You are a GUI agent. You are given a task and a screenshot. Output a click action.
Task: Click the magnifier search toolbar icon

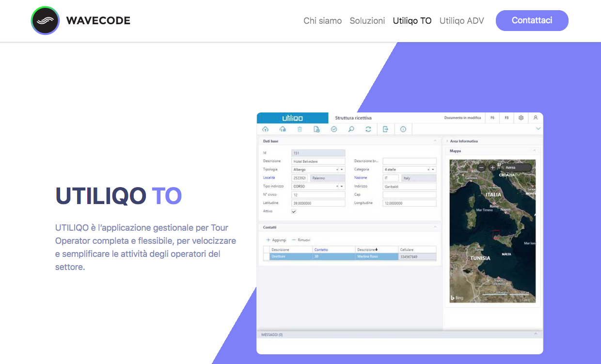pyautogui.click(x=351, y=129)
